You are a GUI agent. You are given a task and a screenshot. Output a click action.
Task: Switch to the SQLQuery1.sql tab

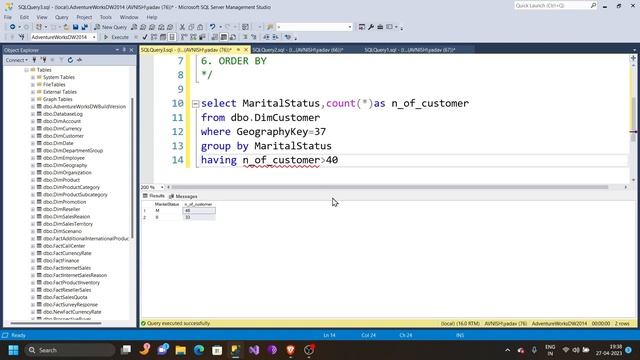pos(410,50)
